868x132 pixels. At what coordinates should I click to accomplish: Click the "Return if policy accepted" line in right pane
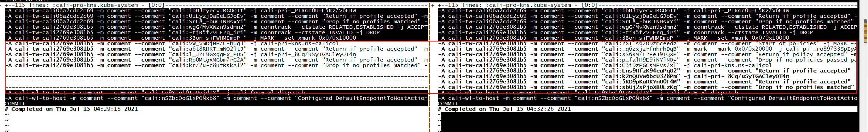[x=647, y=54]
